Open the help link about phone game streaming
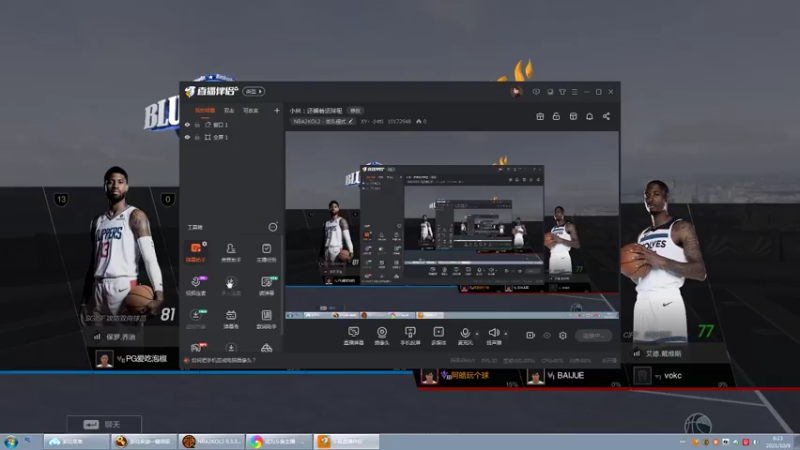Viewport: 800px width, 450px height. click(223, 360)
